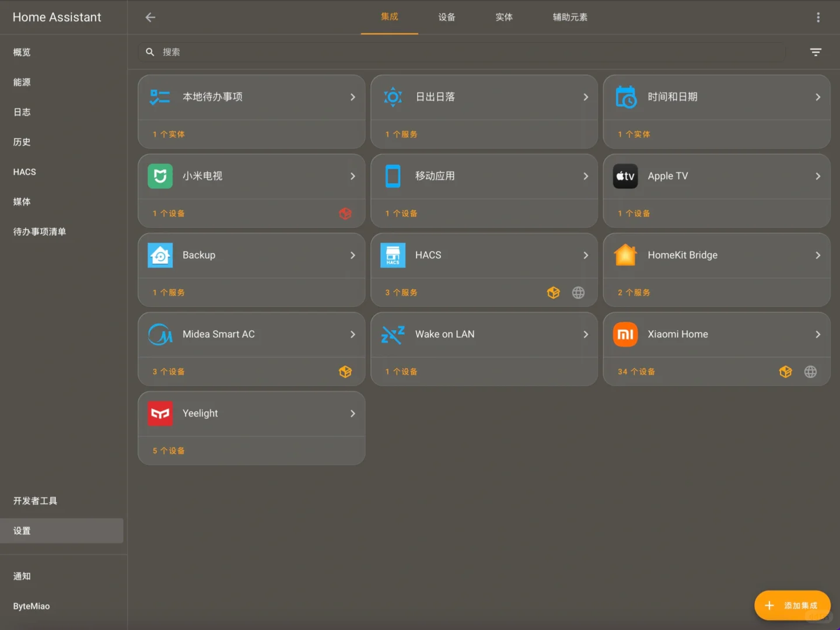840x630 pixels.
Task: Open the 1 个实体 link under 本地待办事项
Action: point(169,134)
